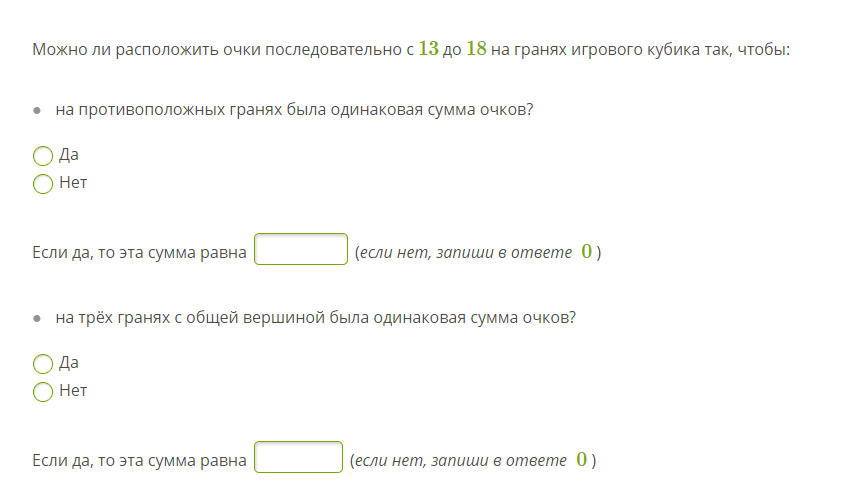Click the bullet dot before the three faces question
Viewport: 841px width, 486px height.
coord(37,319)
